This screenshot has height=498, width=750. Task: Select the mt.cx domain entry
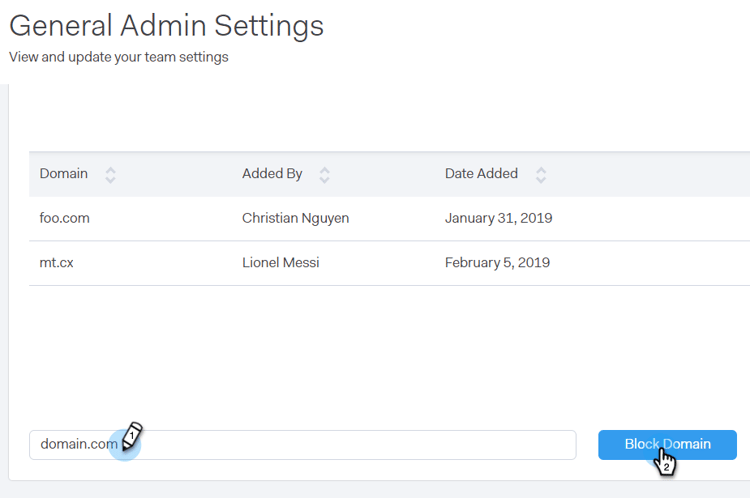[x=59, y=263]
